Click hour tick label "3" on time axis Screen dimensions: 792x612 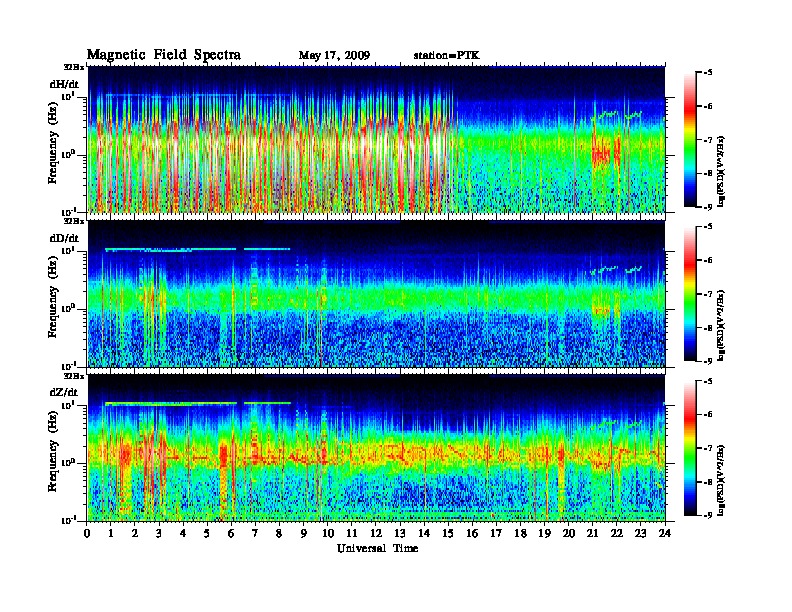pyautogui.click(x=160, y=533)
